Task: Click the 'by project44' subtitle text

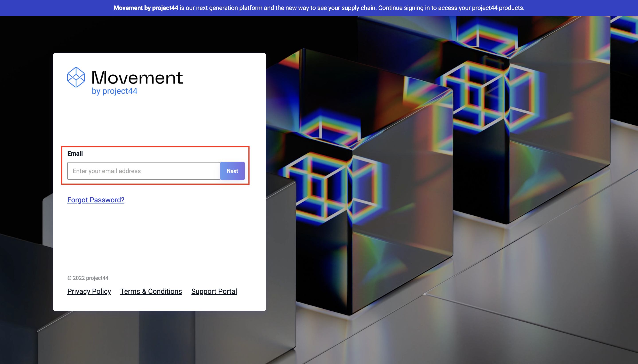Action: click(115, 91)
